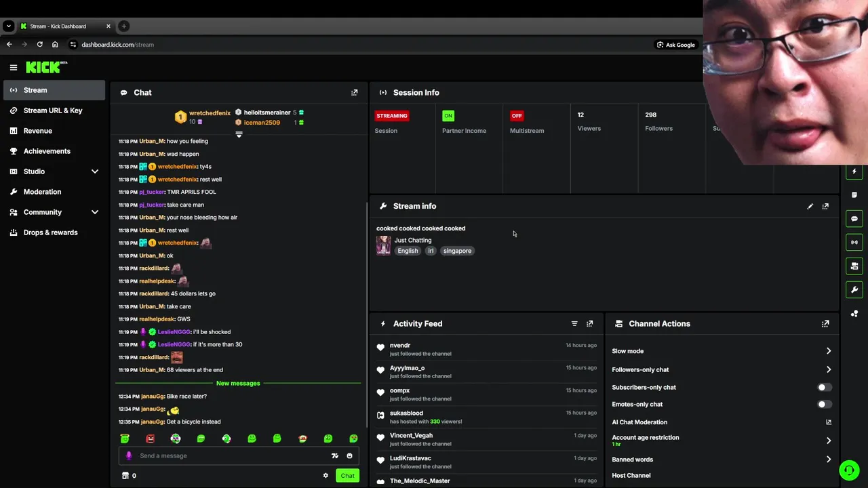Screen dimensions: 868x488
Task: Open the chat shop icon showing 0
Action: [x=129, y=476]
